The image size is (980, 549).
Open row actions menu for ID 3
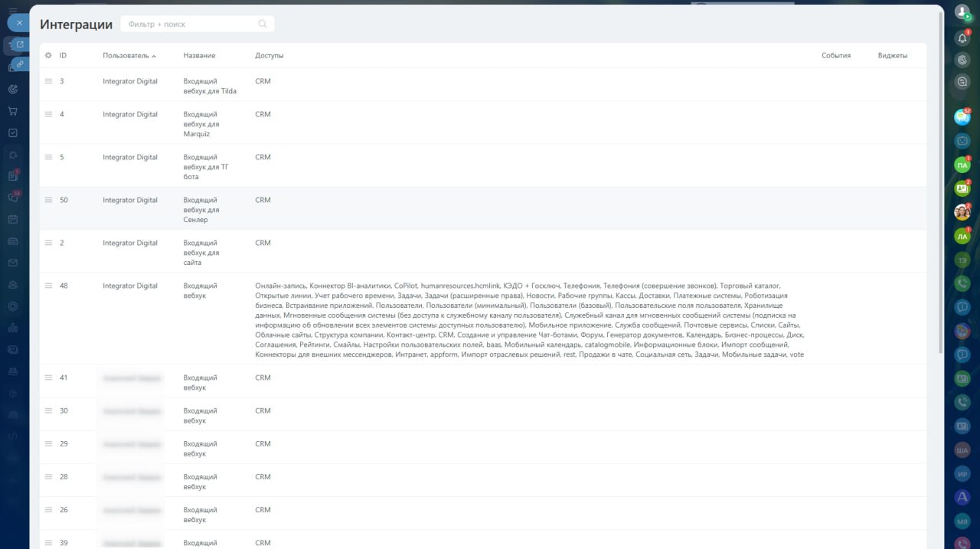[48, 81]
